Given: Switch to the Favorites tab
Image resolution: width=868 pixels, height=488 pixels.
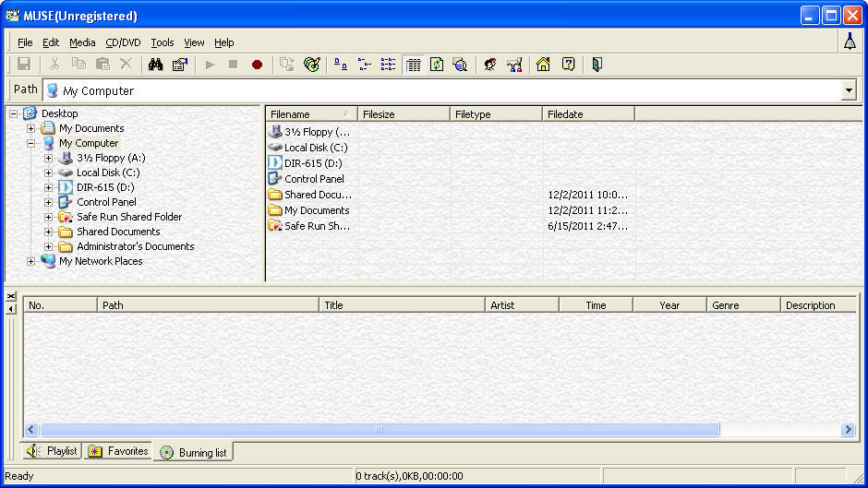Looking at the screenshot, I should tap(118, 451).
